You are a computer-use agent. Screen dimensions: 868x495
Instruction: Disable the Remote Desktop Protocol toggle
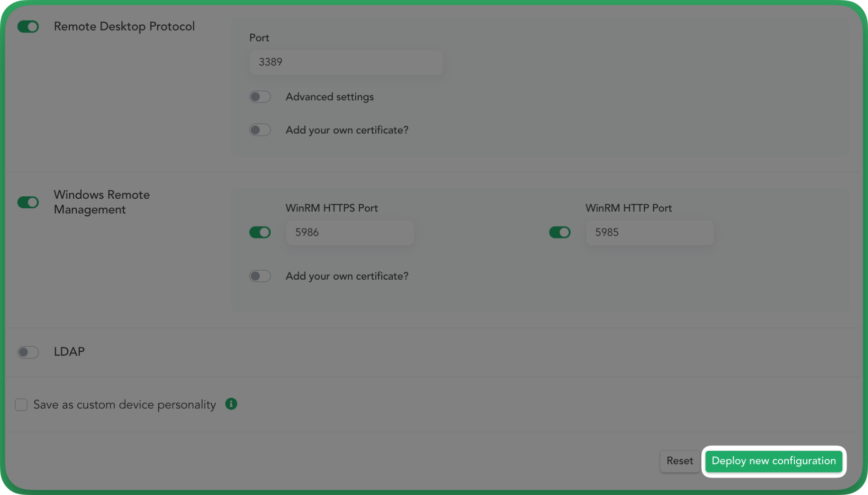tap(28, 27)
